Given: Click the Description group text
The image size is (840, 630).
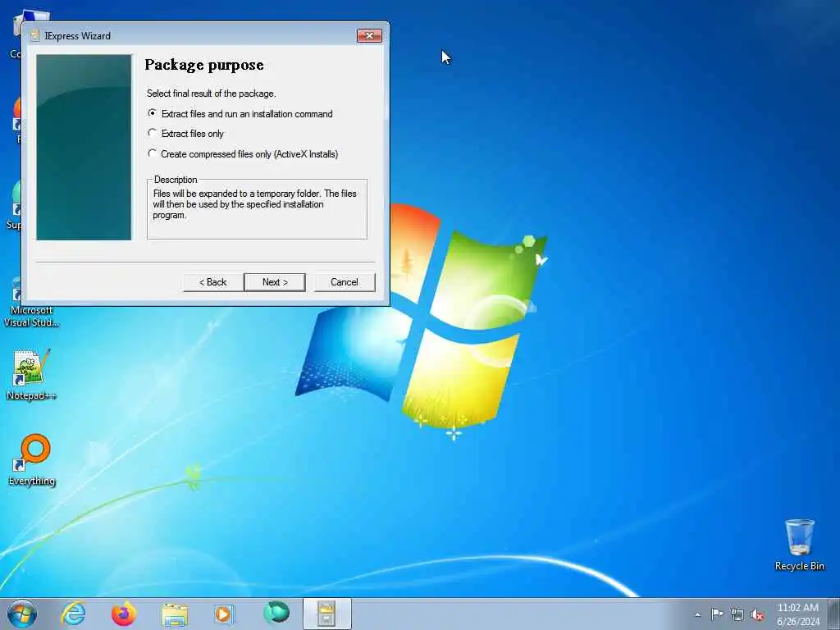Looking at the screenshot, I should pos(254,204).
